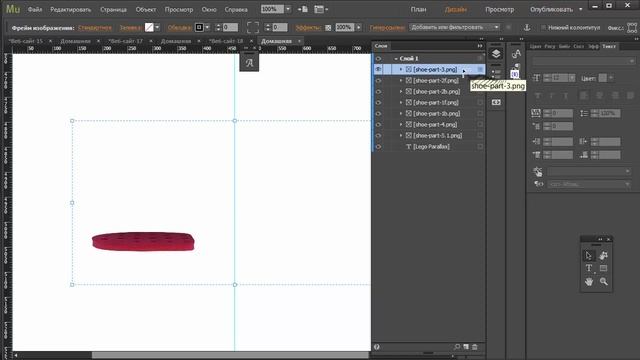Click the code embed panel icon
The width and height of the screenshot is (640, 360).
tap(496, 102)
